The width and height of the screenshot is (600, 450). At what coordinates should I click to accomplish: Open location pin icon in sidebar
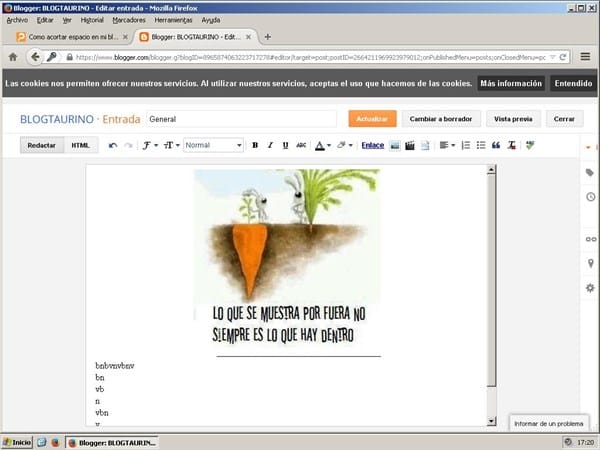591,263
